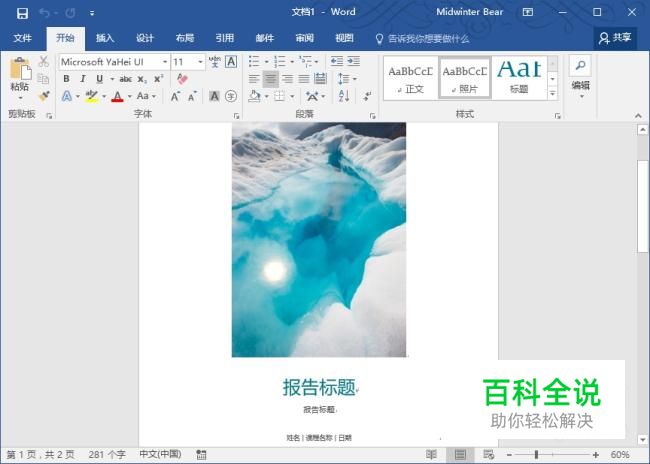This screenshot has width=650, height=464.
Task: Toggle center alignment
Action: [x=271, y=79]
